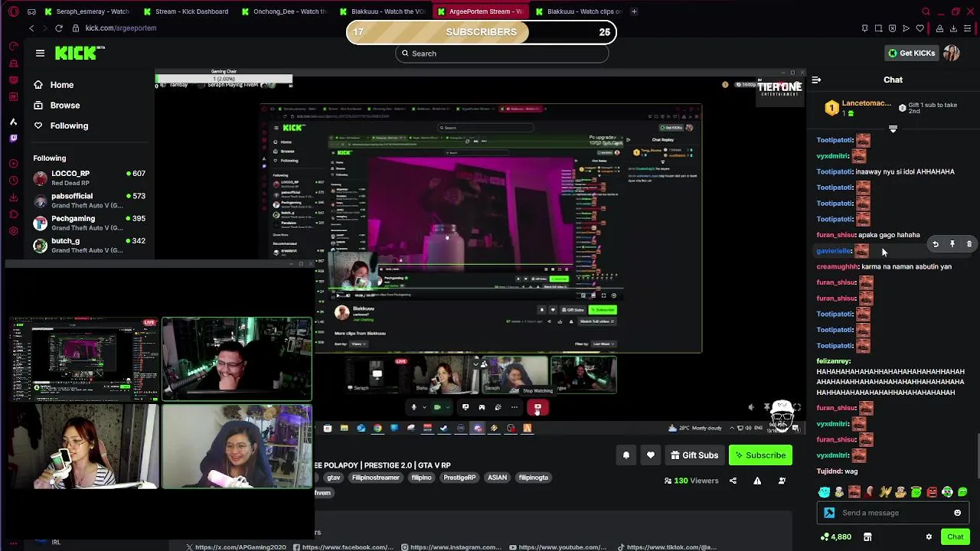Screen dimensions: 980x551
Task: Report stream warning icon
Action: pos(757,481)
